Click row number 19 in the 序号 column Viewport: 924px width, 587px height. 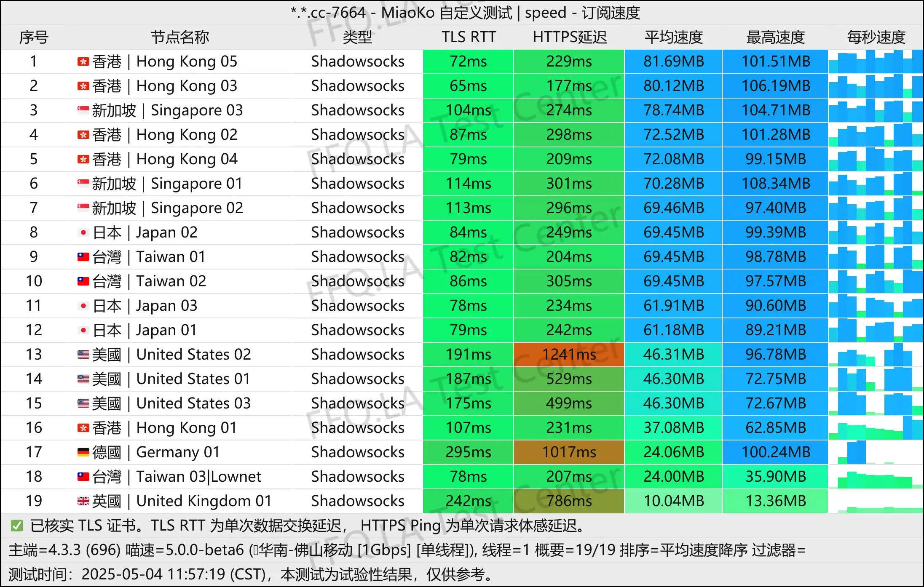point(34,501)
